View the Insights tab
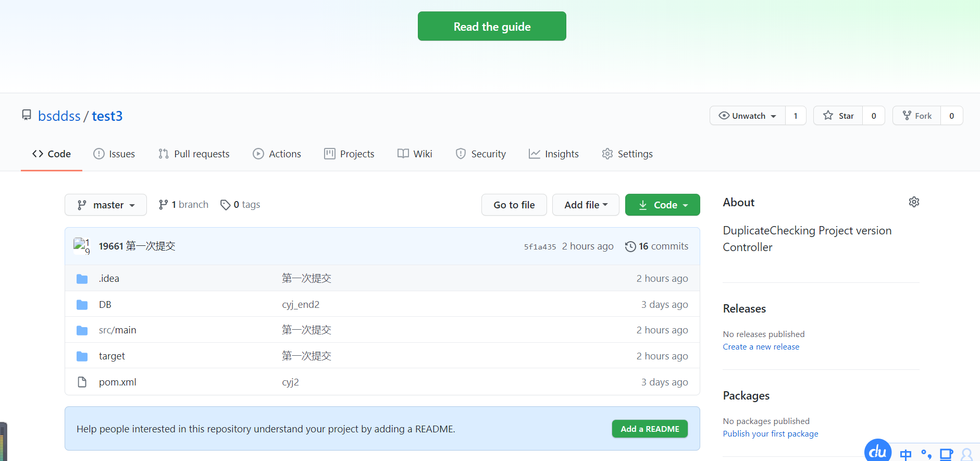Image resolution: width=980 pixels, height=461 pixels. [x=554, y=154]
